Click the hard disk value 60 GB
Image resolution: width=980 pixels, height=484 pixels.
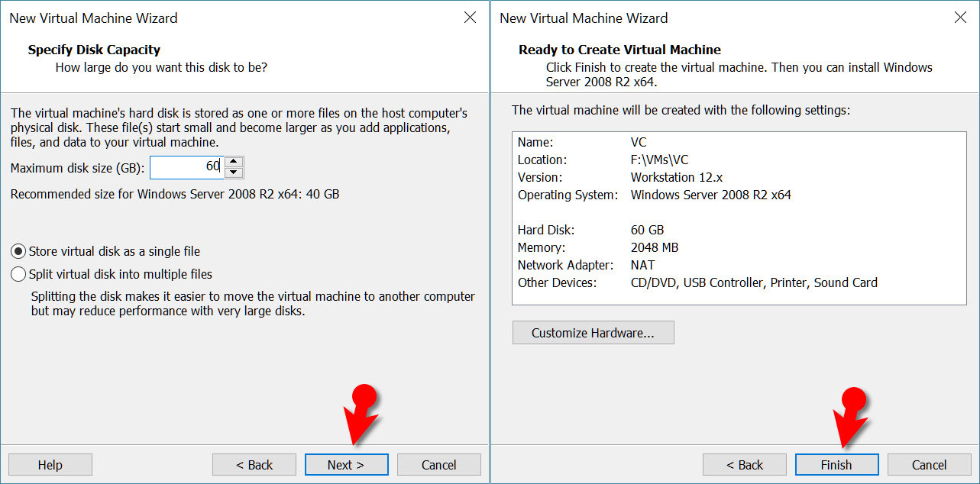[x=647, y=230]
